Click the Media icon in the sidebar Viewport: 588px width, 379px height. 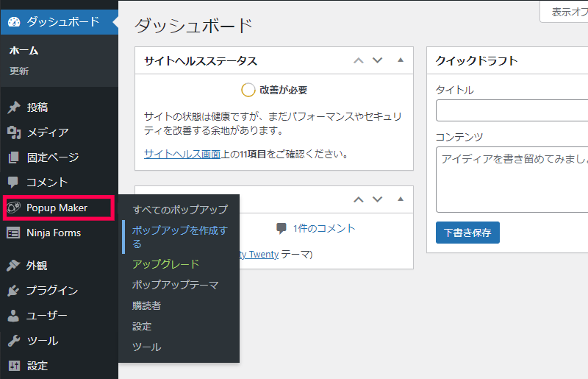pos(14,132)
